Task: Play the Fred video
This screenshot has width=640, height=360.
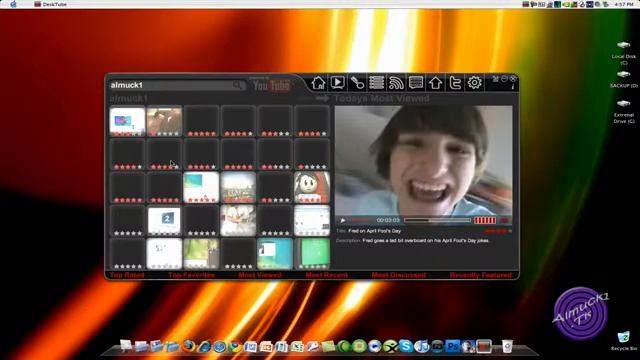Action: [x=343, y=220]
